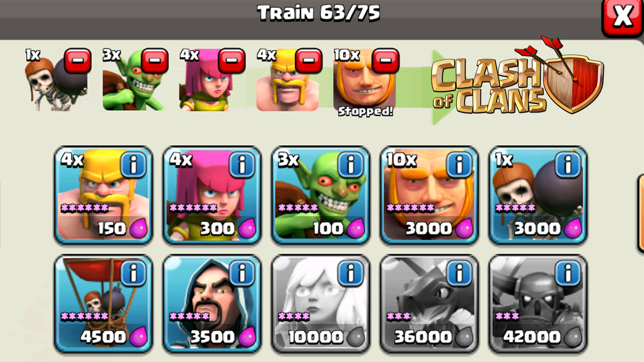Viewport: 644px width, 362px height.
Task: Remove one queued Goblin with minus button
Action: point(155,61)
